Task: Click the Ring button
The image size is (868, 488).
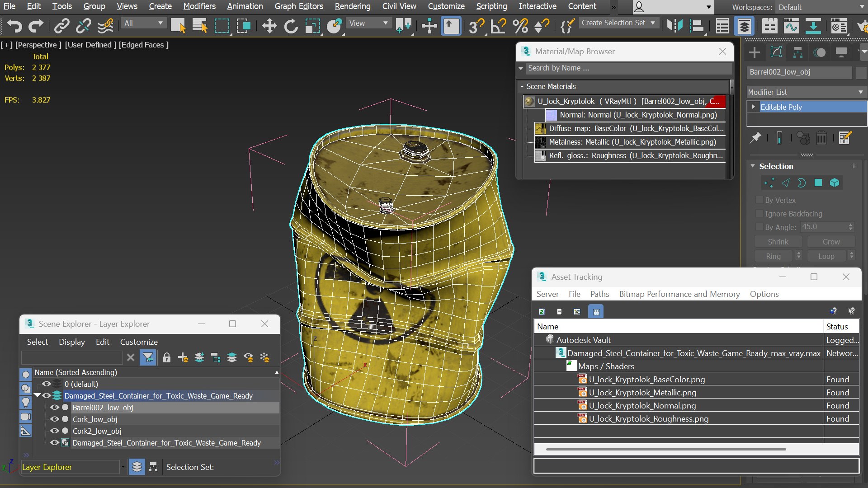Action: 773,256
